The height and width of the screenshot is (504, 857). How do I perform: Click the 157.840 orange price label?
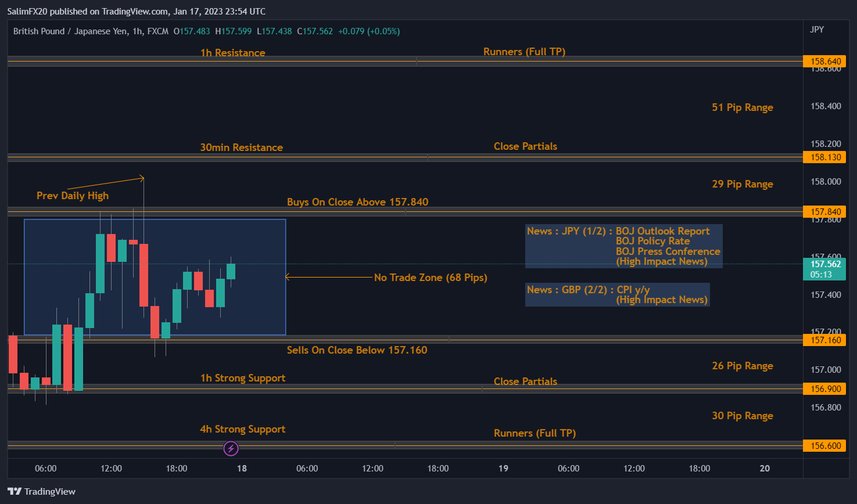(x=826, y=212)
